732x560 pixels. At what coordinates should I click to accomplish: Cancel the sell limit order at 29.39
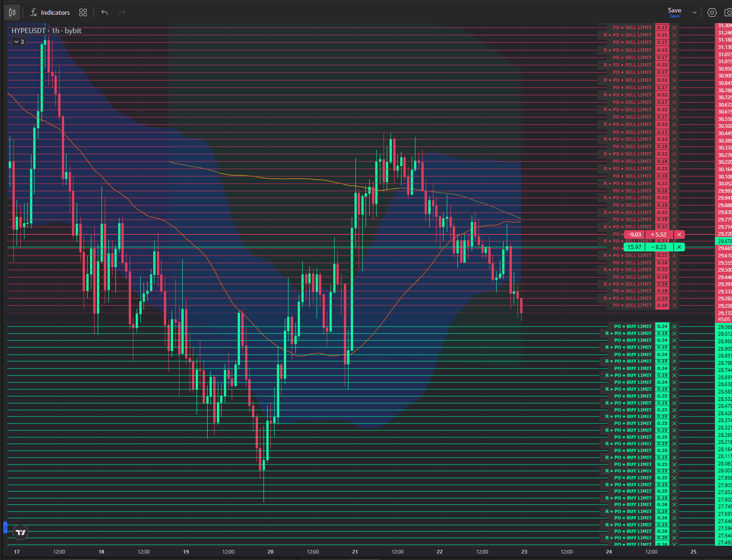(x=674, y=284)
